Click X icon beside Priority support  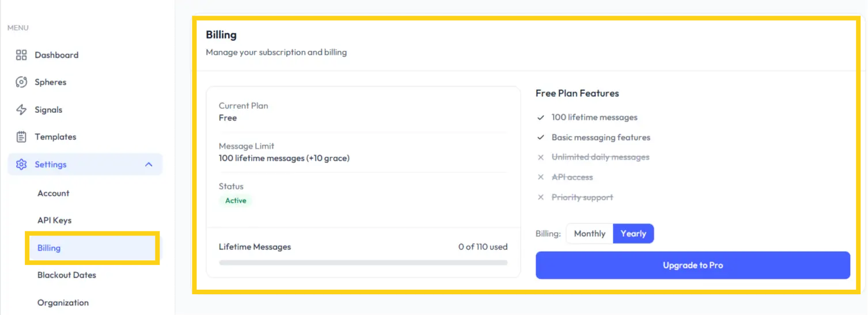541,198
